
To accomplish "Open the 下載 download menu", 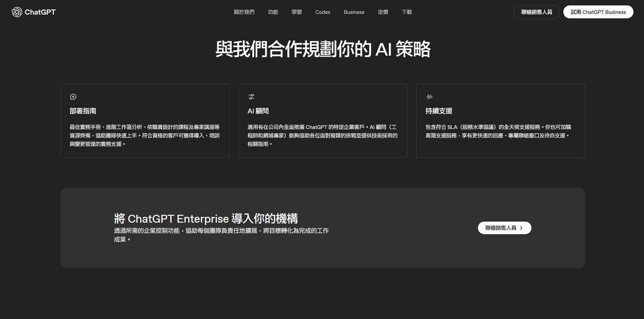I will [x=407, y=12].
